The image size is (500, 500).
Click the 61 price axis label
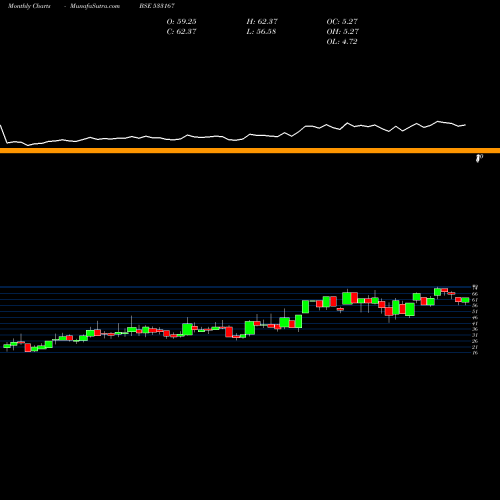coord(475,300)
